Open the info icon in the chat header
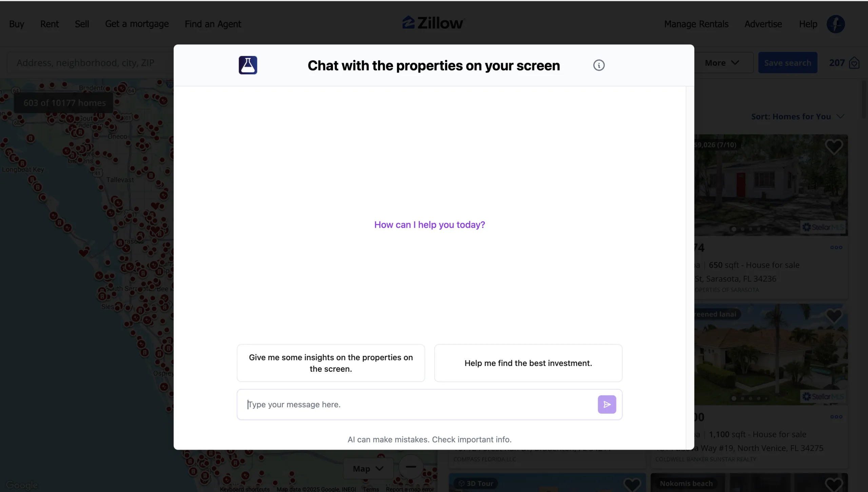The height and width of the screenshot is (492, 868). [x=599, y=65]
